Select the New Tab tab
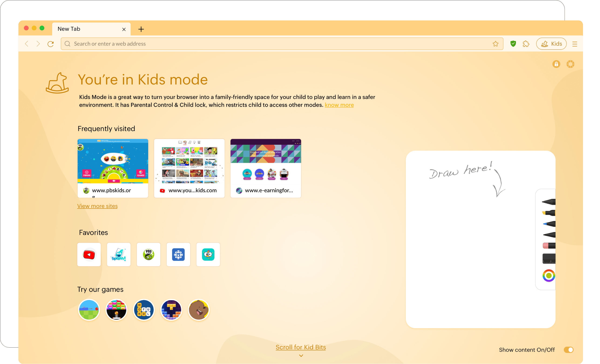The image size is (600, 364). point(80,29)
